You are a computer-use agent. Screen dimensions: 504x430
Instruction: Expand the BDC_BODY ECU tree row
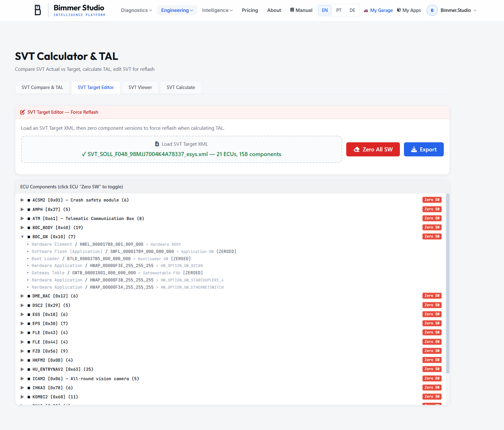point(22,228)
